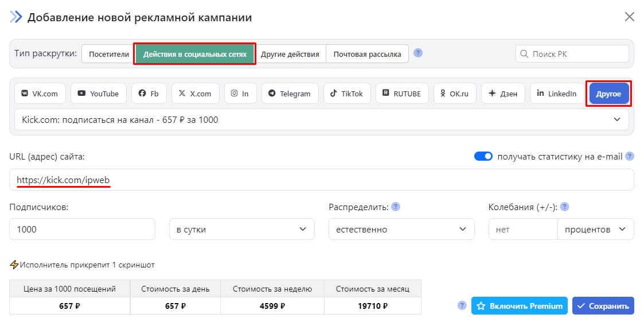Open the в сутки period dropdown
644x322 pixels.
pos(241,229)
